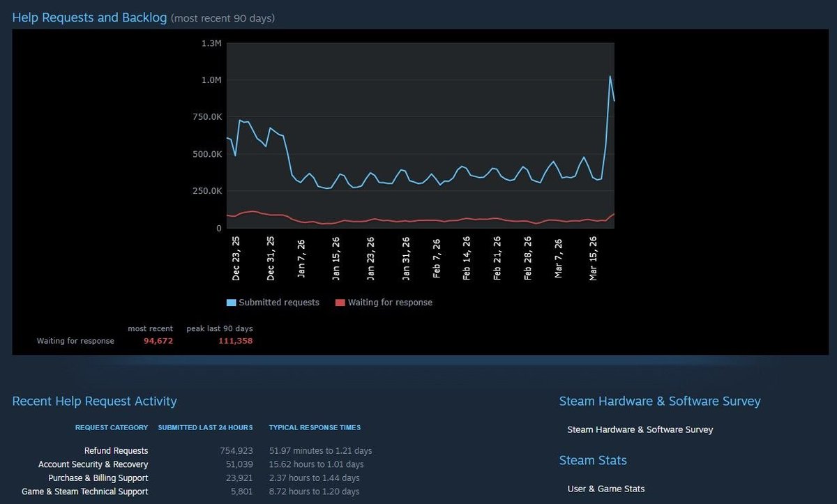Click the Account Security & Recovery label
The image size is (837, 504).
click(x=93, y=464)
